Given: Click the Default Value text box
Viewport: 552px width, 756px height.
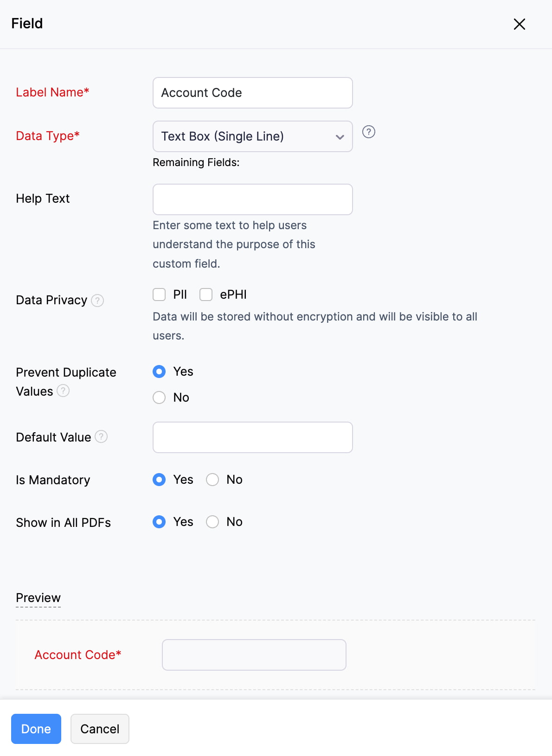Looking at the screenshot, I should [x=253, y=437].
